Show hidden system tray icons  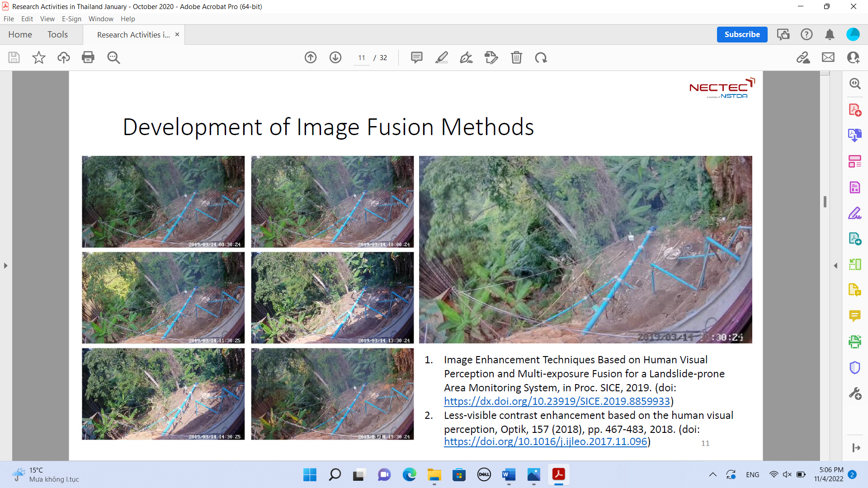[712, 474]
